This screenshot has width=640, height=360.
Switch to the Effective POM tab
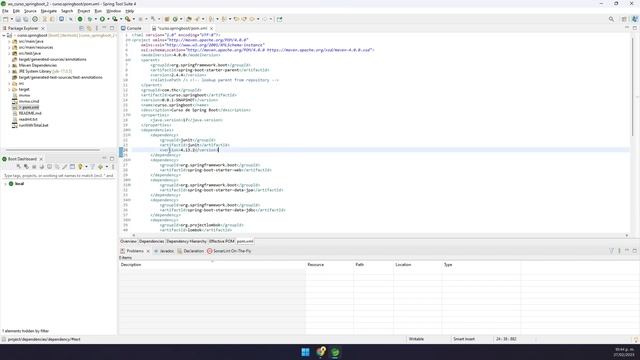point(222,241)
